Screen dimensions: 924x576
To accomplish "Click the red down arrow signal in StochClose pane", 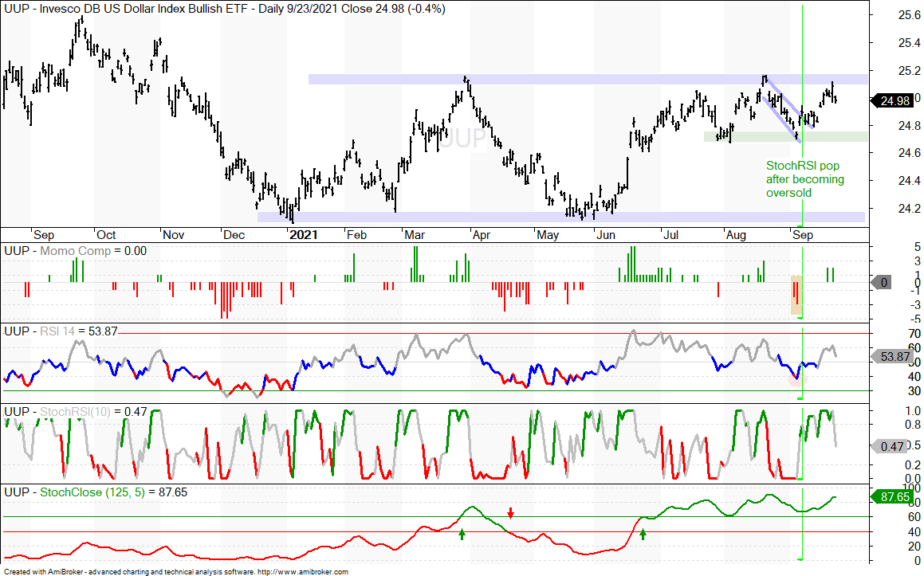I will coord(510,513).
